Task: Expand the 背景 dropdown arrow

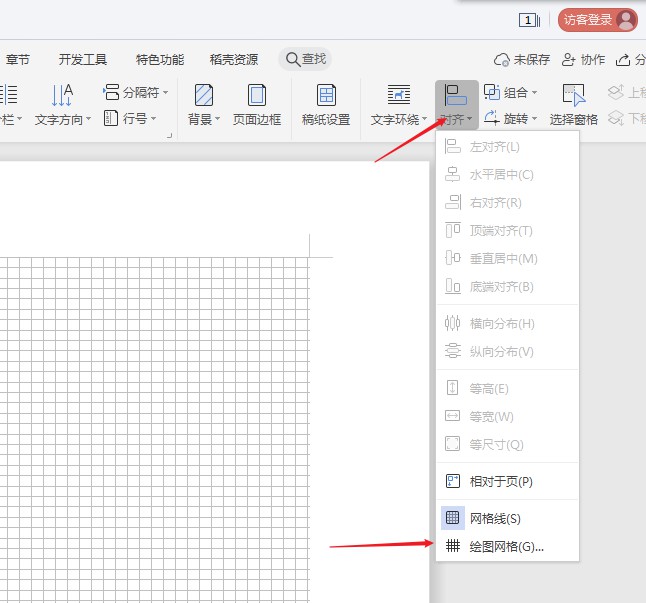Action: pos(218,119)
